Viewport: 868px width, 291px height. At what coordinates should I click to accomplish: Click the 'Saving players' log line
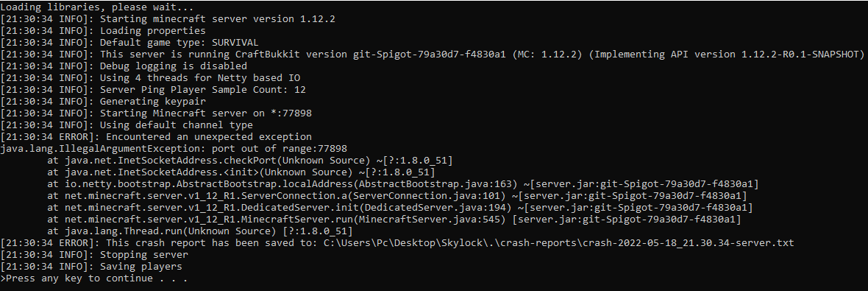click(x=91, y=266)
